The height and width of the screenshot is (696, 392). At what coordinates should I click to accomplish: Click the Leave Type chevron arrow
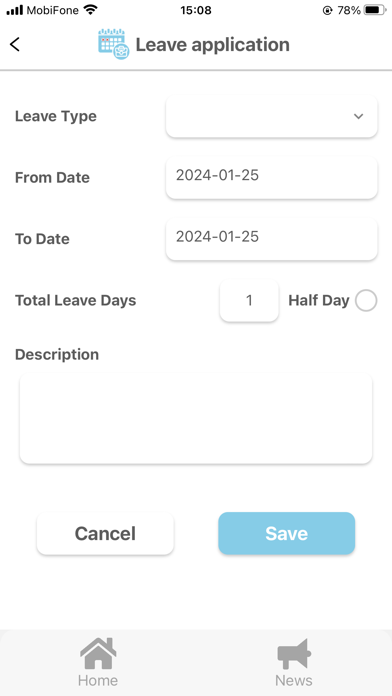tap(358, 116)
